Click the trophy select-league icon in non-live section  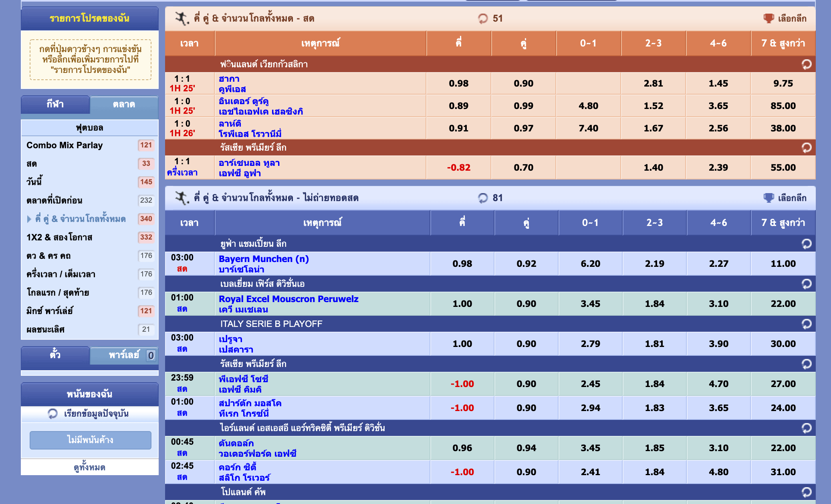click(768, 198)
